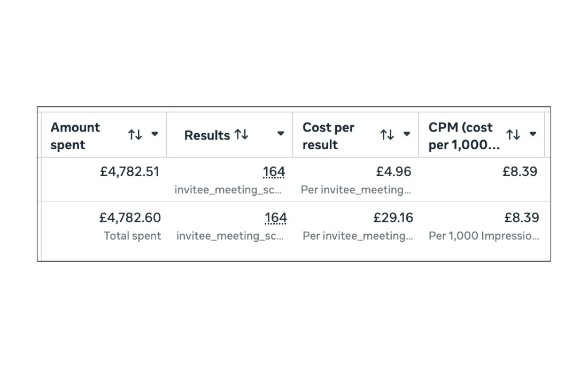The width and height of the screenshot is (588, 368).
Task: Open Amount spent column dropdown arrow
Action: tap(155, 134)
